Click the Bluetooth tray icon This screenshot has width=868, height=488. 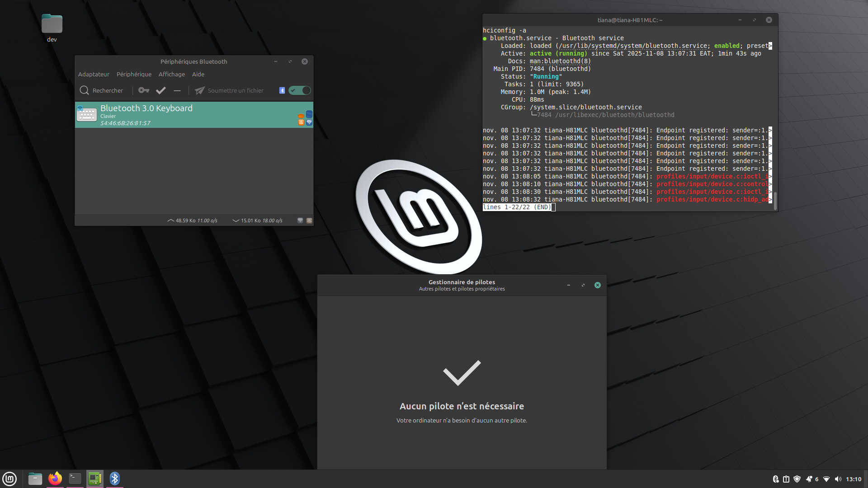point(776,479)
